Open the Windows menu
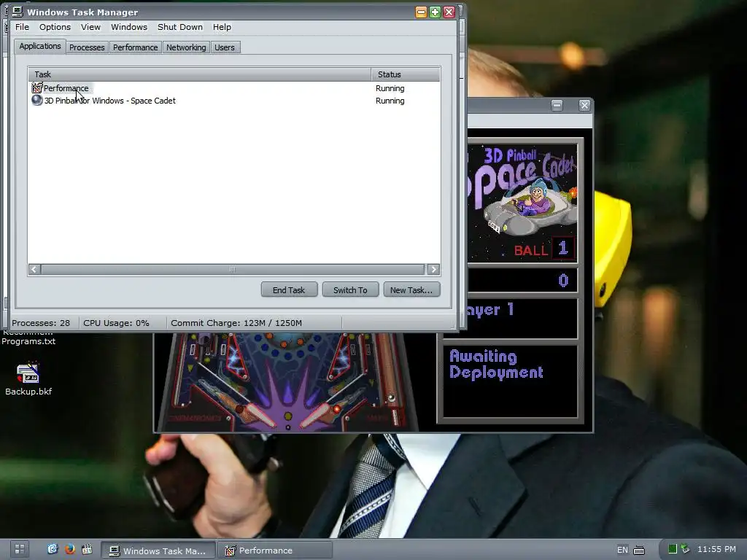This screenshot has height=560, width=747. [x=129, y=27]
